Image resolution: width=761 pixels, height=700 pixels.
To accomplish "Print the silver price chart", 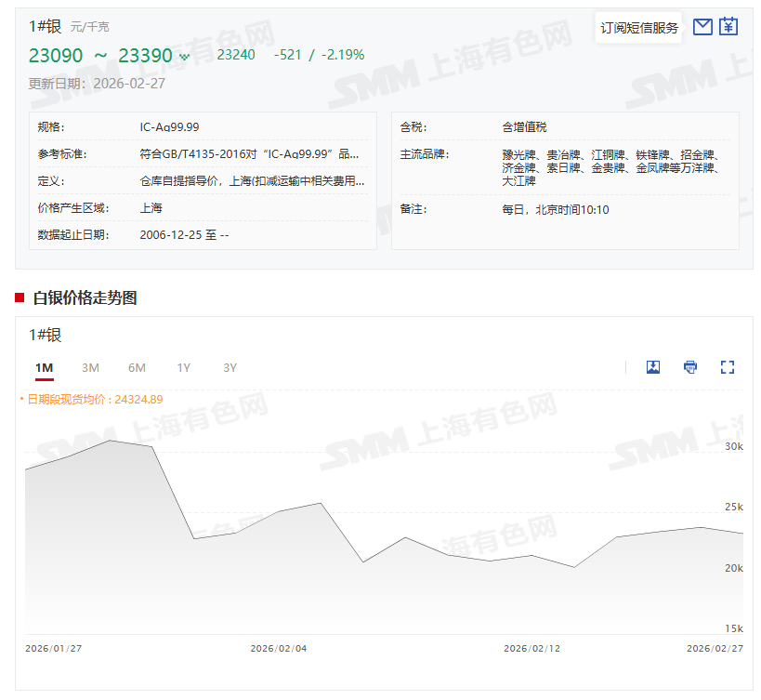I will point(690,367).
